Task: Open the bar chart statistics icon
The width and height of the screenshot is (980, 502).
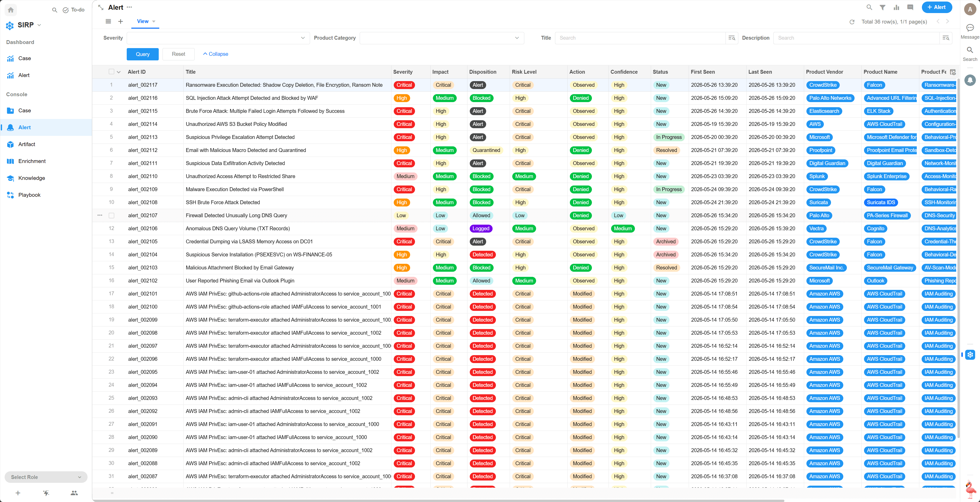Action: [896, 7]
